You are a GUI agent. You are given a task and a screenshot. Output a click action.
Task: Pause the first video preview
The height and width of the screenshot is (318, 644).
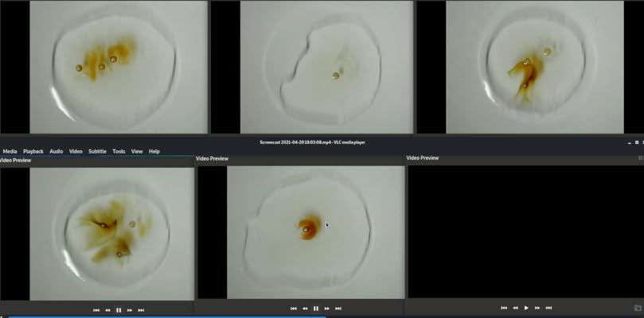pyautogui.click(x=119, y=309)
